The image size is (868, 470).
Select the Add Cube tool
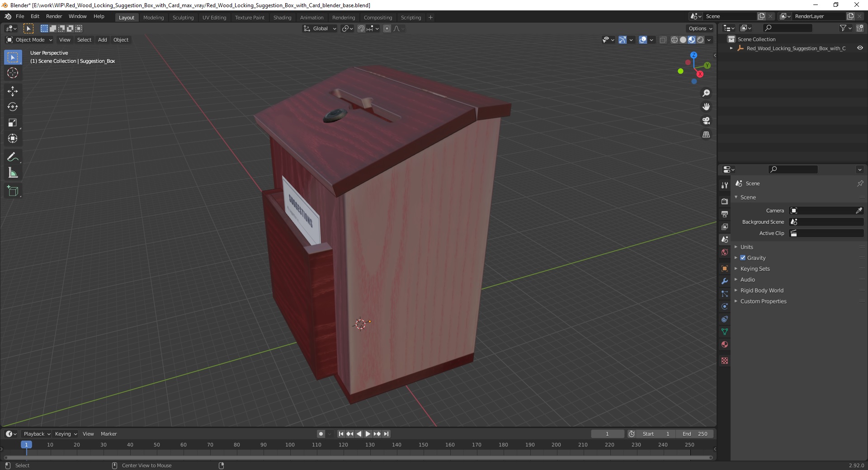[13, 191]
